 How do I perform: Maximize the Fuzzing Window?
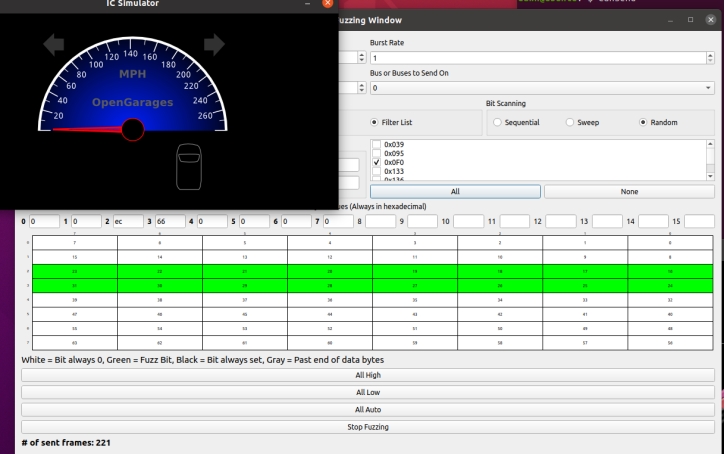[690, 19]
